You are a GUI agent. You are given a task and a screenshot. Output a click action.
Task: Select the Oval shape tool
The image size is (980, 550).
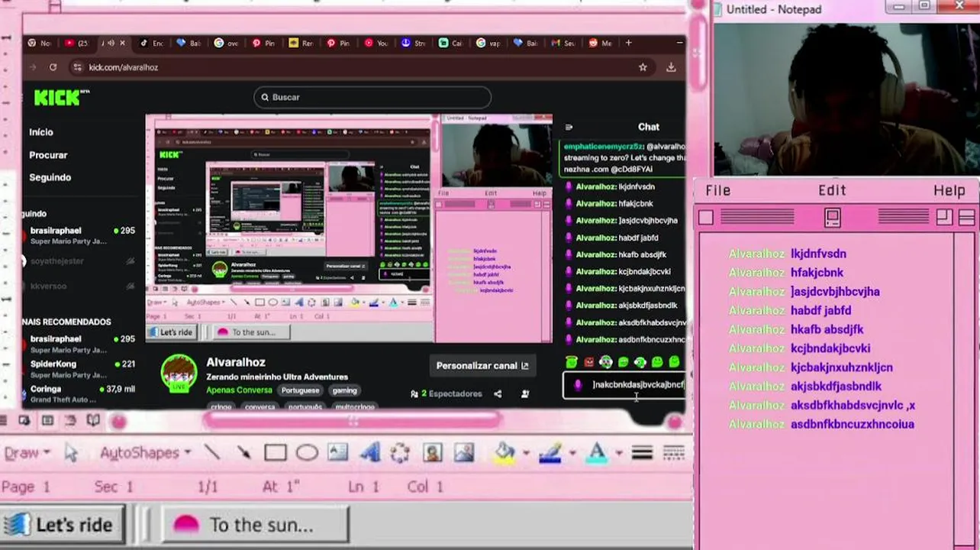coord(307,453)
